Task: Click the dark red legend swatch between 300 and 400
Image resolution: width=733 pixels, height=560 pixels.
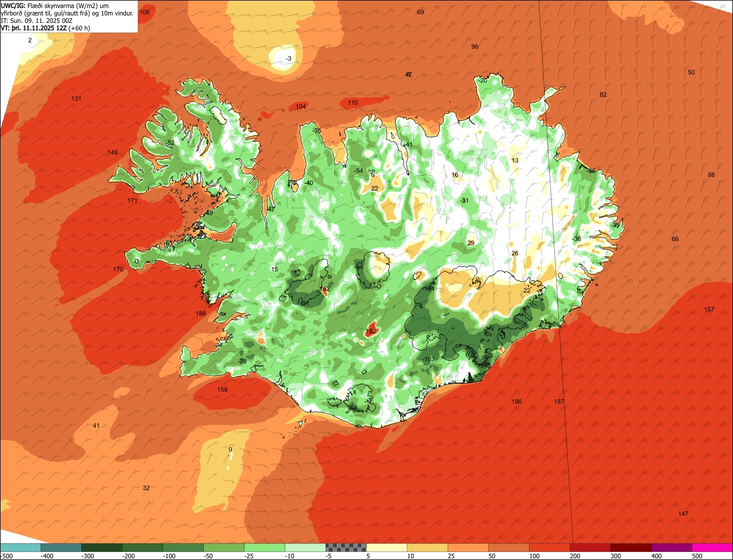Action: (630, 547)
